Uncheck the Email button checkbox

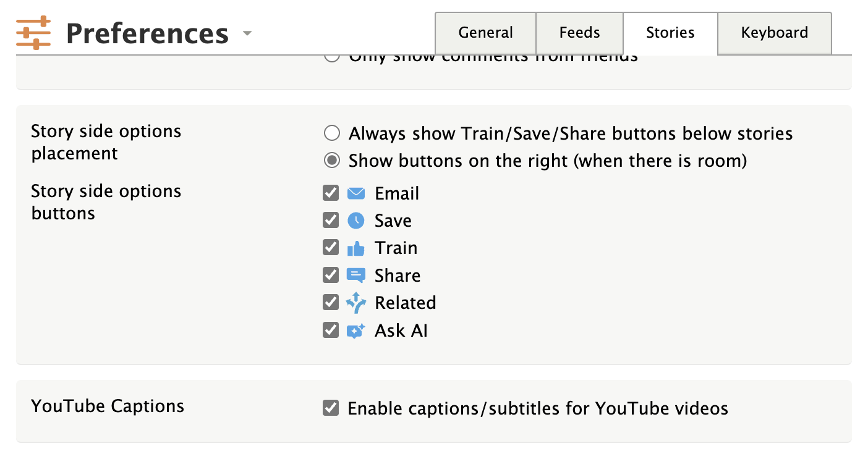click(331, 193)
